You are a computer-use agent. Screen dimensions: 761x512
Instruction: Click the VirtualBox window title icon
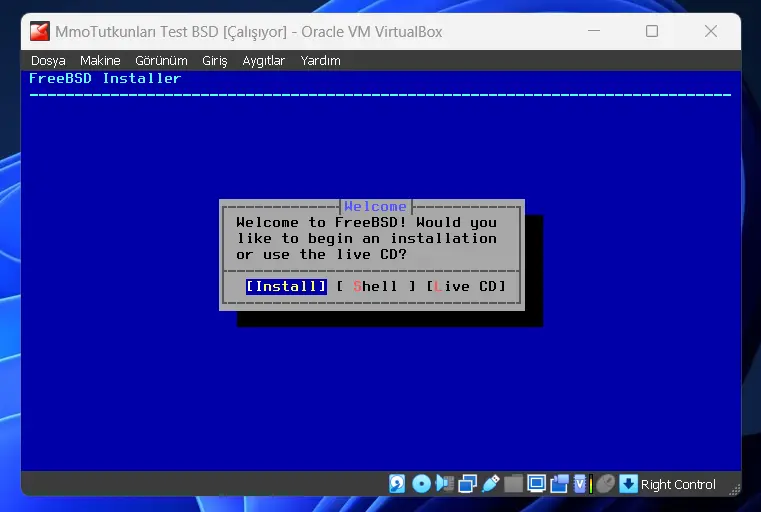click(39, 32)
